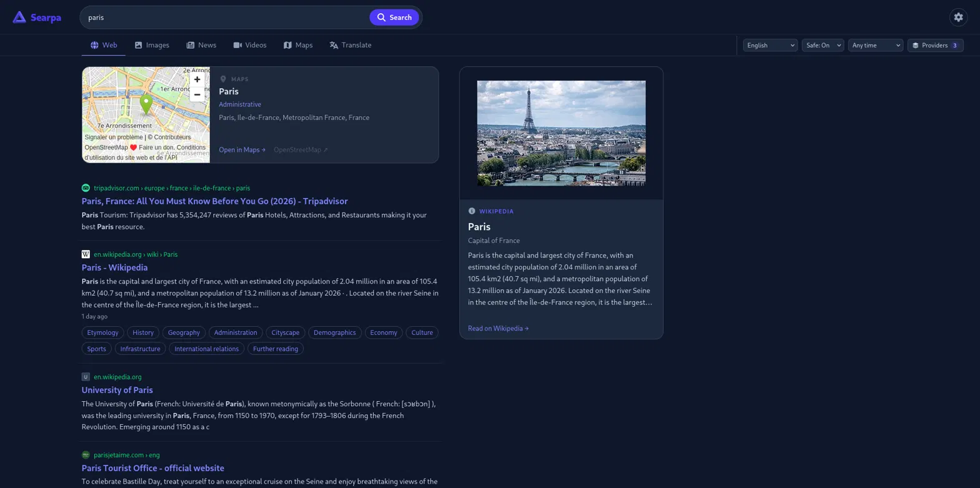The height and width of the screenshot is (488, 980).
Task: Click Paris, Ile-de-France, Metropolitan France address text
Action: 294,117
